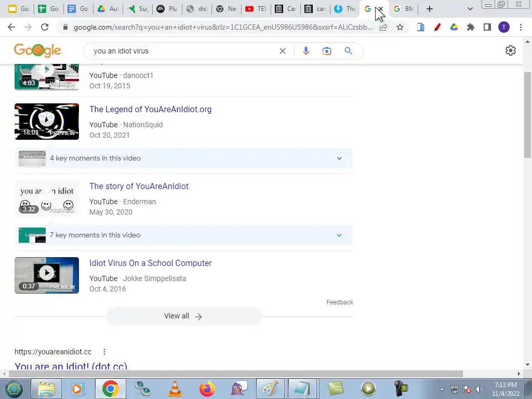The height and width of the screenshot is (399, 532).
Task: Open the volume speaker icon in system tray
Action: (x=479, y=389)
